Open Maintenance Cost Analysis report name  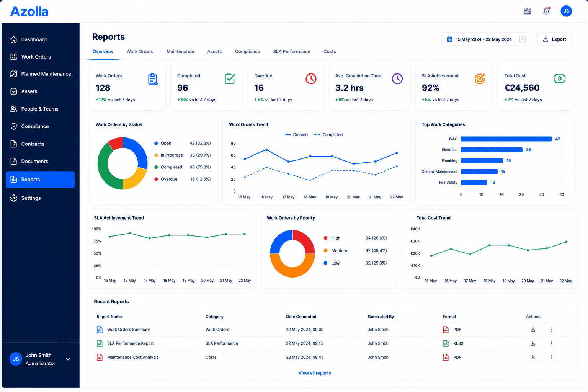[133, 357]
